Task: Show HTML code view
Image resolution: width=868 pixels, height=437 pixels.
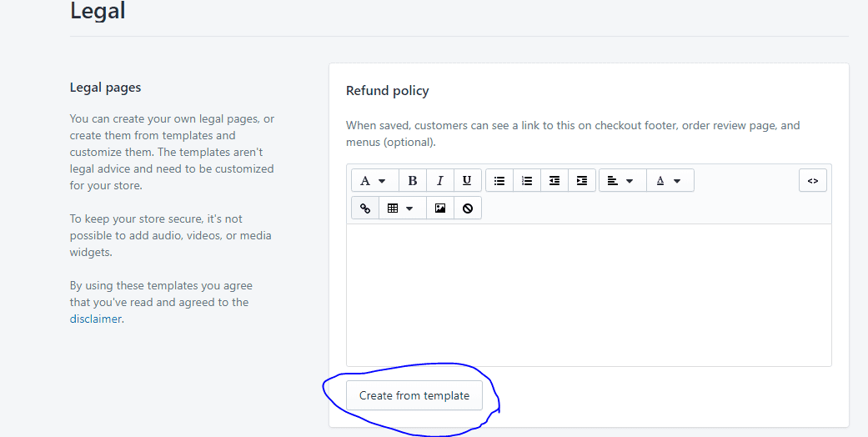Action: [813, 181]
